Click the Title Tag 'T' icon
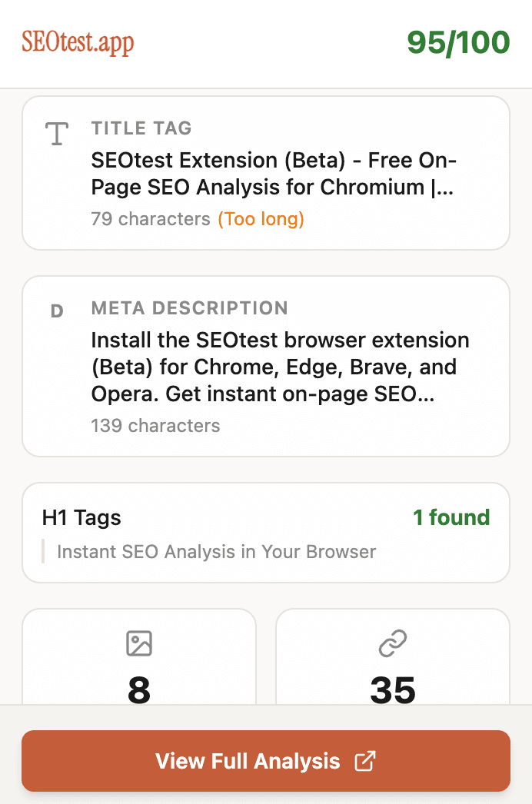Viewport: 532px width, 804px height. tap(56, 134)
